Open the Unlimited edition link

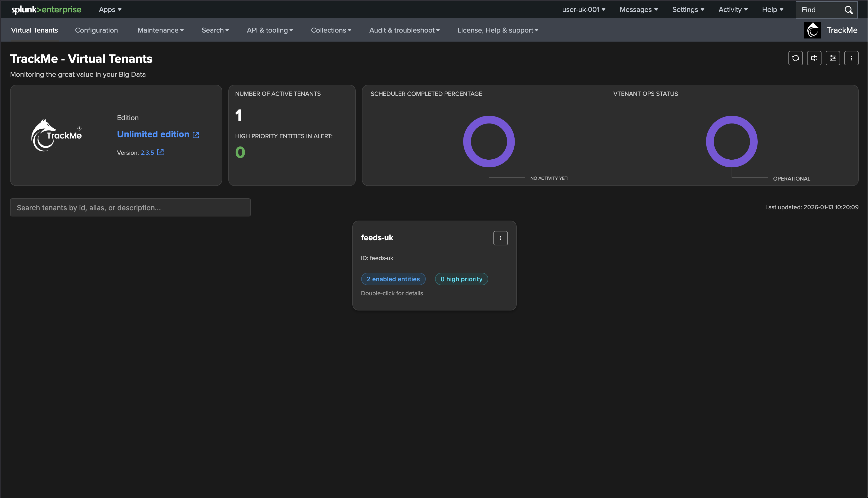tap(153, 134)
